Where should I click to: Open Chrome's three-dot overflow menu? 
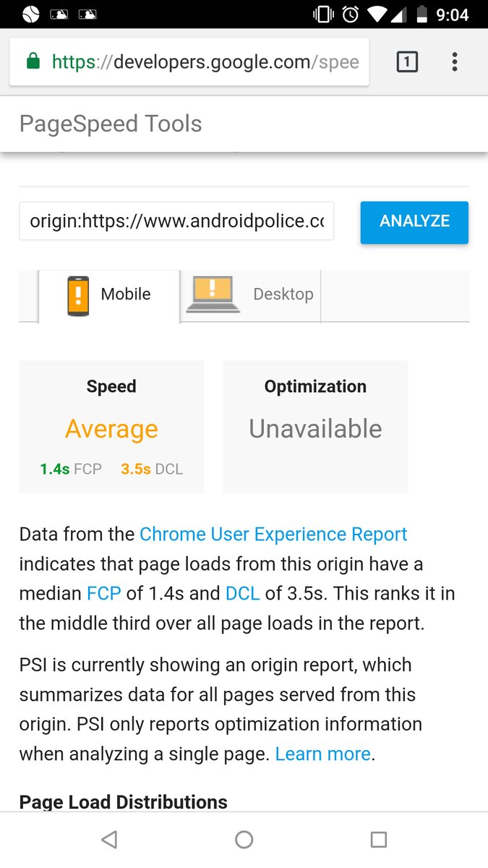(454, 62)
